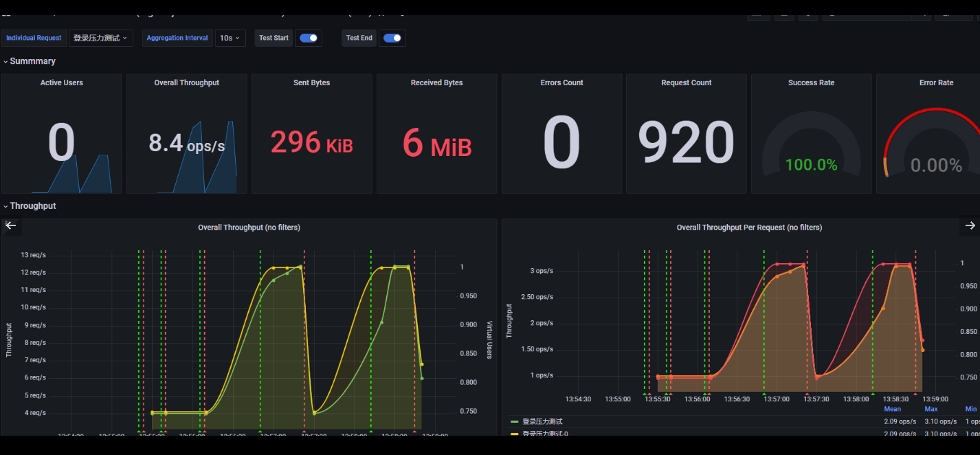Click the 6 MiB received bytes value

point(437,143)
